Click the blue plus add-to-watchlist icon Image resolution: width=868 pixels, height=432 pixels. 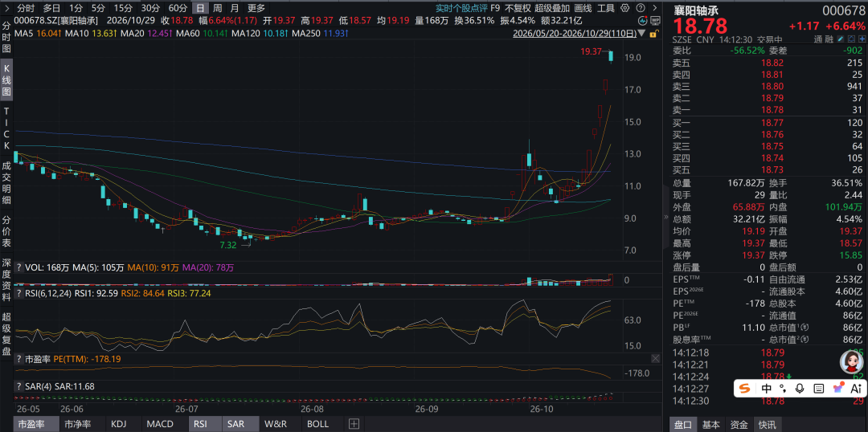tap(860, 40)
